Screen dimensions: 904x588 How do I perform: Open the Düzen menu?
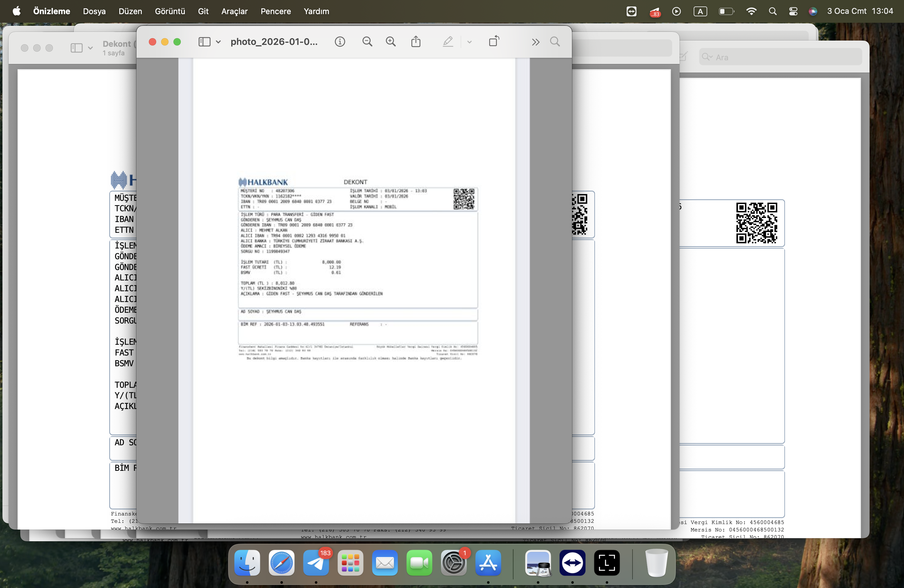[x=130, y=11]
